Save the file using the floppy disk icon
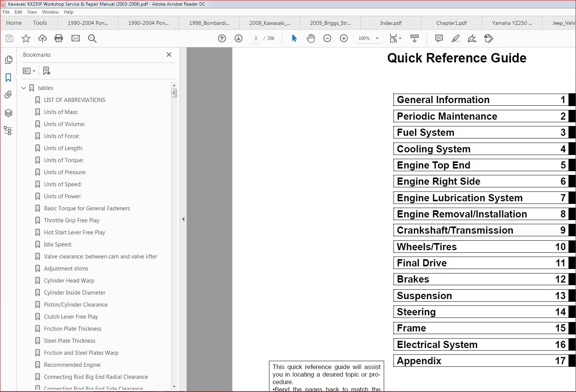 [9, 38]
